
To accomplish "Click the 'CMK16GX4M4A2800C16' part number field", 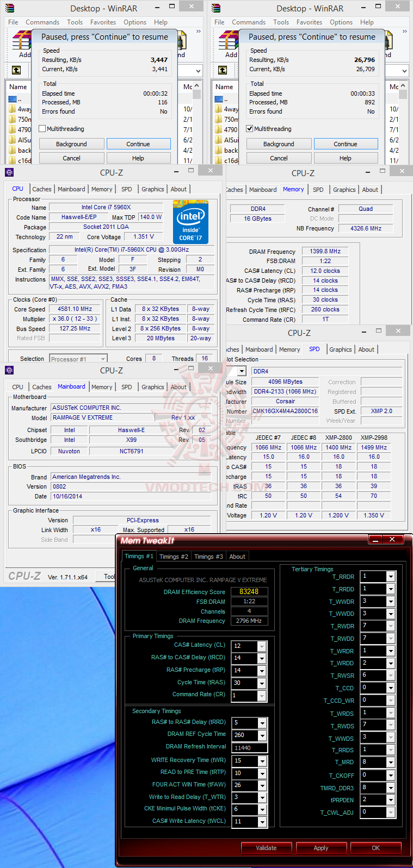I will coord(285,411).
